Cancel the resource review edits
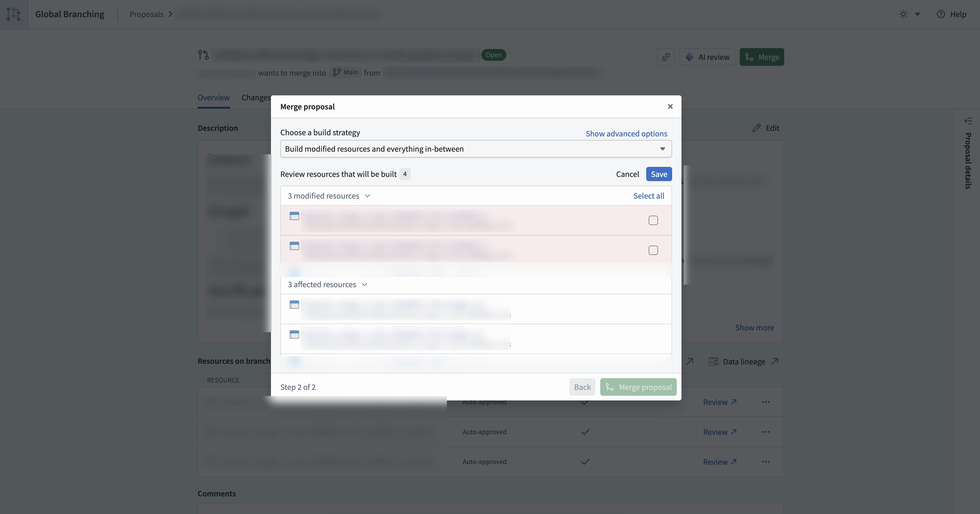Image resolution: width=980 pixels, height=514 pixels. (627, 174)
